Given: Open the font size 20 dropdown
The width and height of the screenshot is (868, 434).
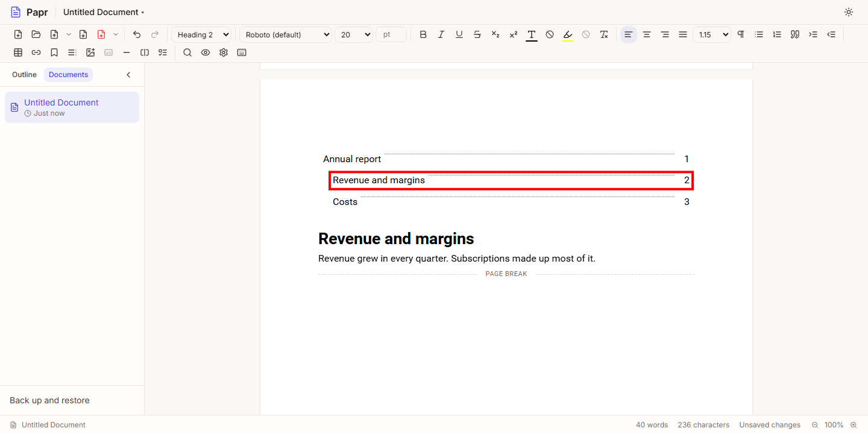Looking at the screenshot, I should click(354, 34).
